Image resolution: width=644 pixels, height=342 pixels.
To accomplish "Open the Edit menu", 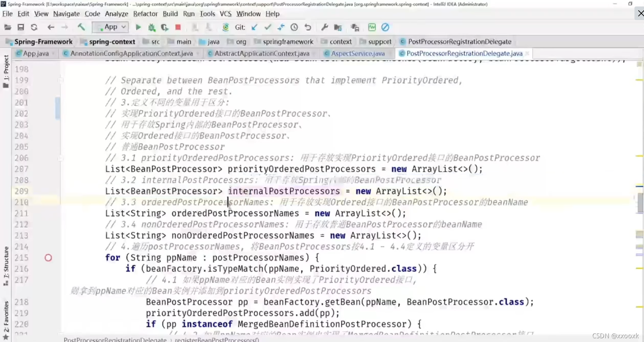I will pyautogui.click(x=23, y=14).
